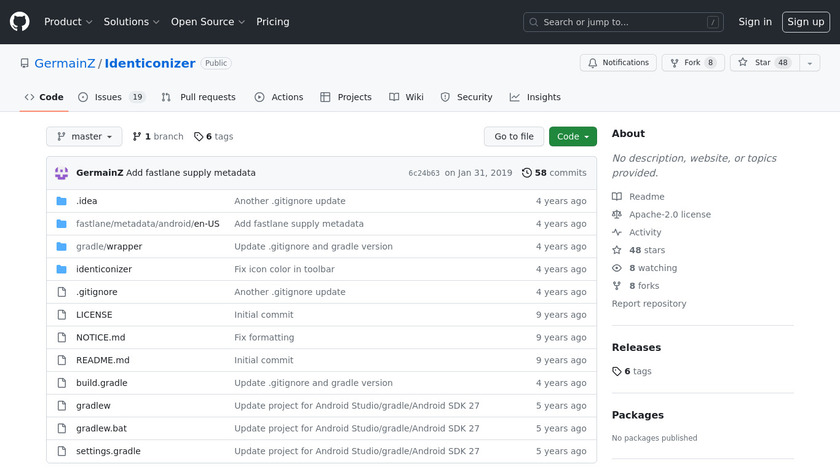
Task: Click the branch icon beside 1 branch
Action: click(x=137, y=136)
